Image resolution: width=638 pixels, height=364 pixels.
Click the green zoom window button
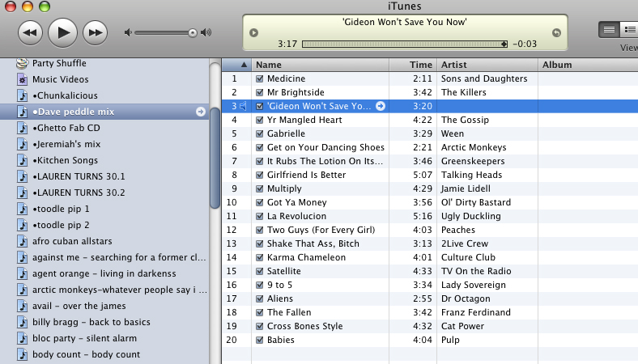[45, 6]
